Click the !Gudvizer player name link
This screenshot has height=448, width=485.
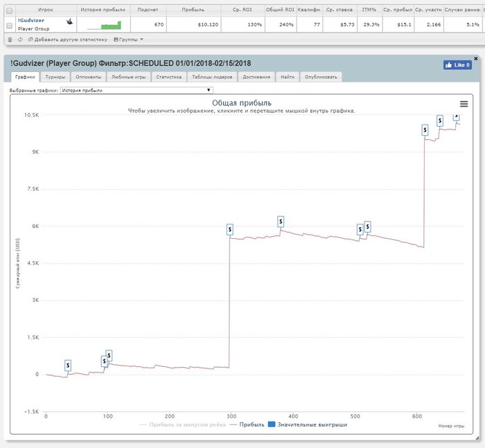pos(31,20)
